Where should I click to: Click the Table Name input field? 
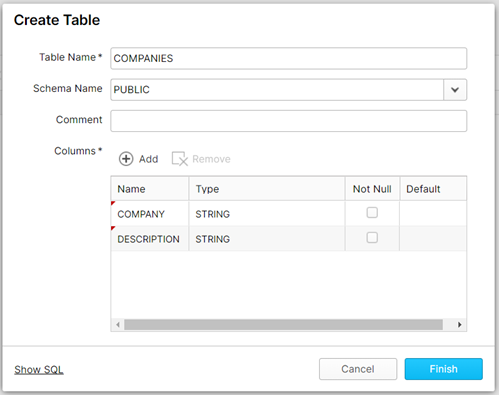[x=288, y=58]
